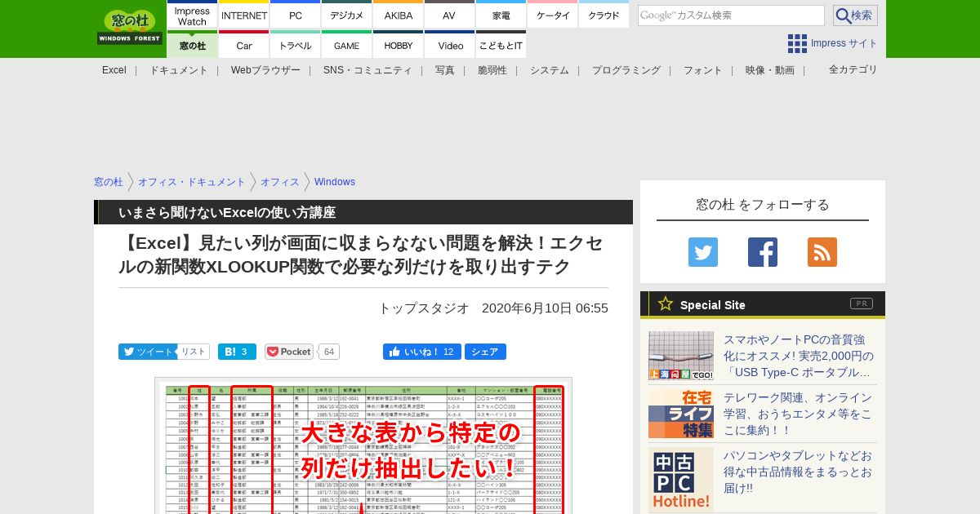Screen dimensions: 980x514
Task: Focus the Google カスタム検索 input field
Action: coord(731,16)
